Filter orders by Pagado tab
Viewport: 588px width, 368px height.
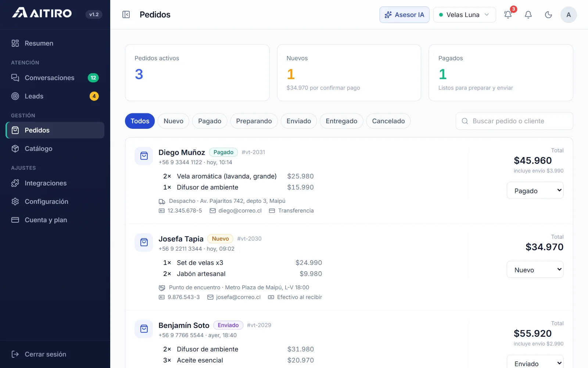pos(210,121)
